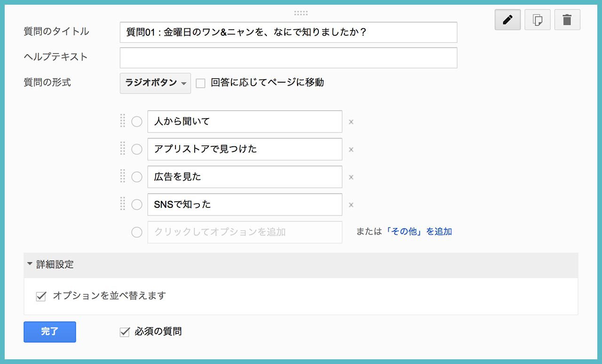Remove the 人から聞いて option with its x
The width and height of the screenshot is (602, 364).
[351, 122]
